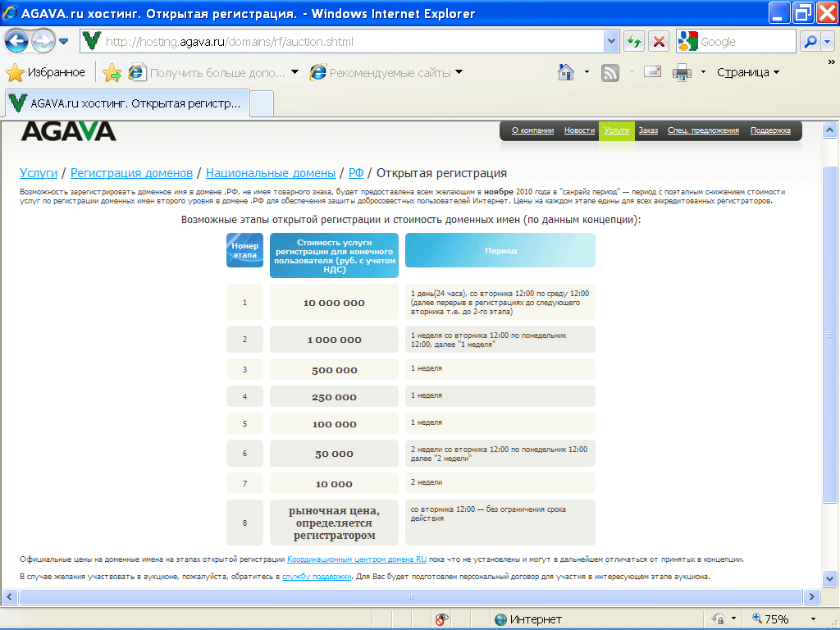Expand the toolbar overflow chevron

click(x=832, y=62)
